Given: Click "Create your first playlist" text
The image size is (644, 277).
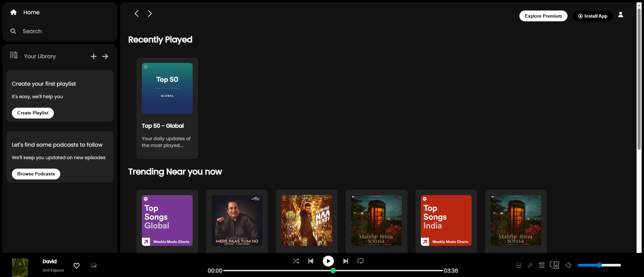Looking at the screenshot, I should click(x=44, y=84).
